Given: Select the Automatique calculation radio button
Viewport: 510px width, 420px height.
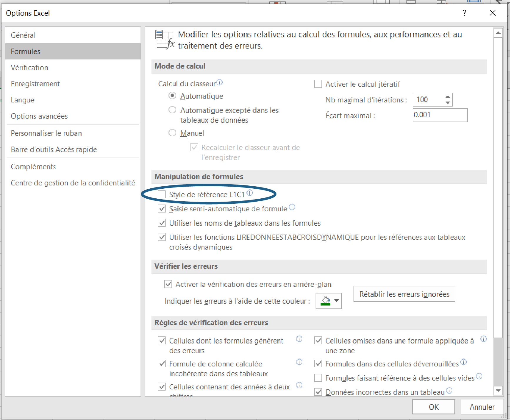Looking at the screenshot, I should [172, 96].
